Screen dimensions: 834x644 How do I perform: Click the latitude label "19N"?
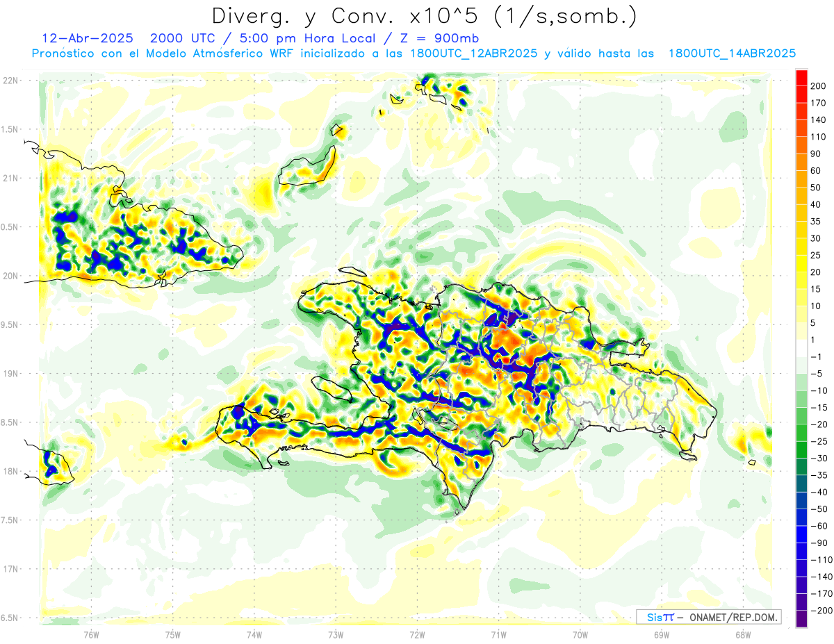click(x=10, y=374)
